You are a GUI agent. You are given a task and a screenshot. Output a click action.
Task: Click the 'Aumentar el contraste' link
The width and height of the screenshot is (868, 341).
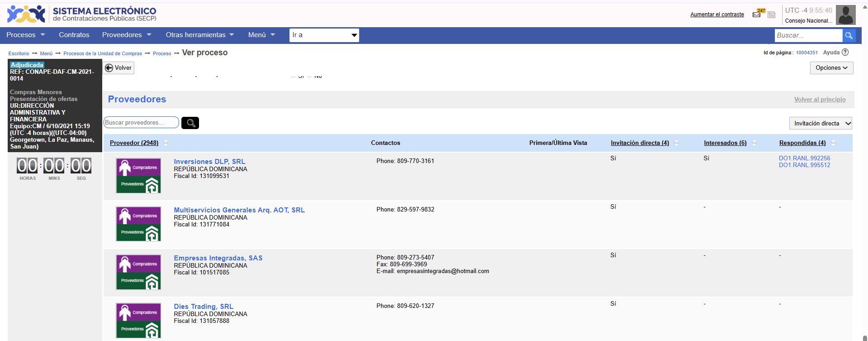(x=717, y=14)
